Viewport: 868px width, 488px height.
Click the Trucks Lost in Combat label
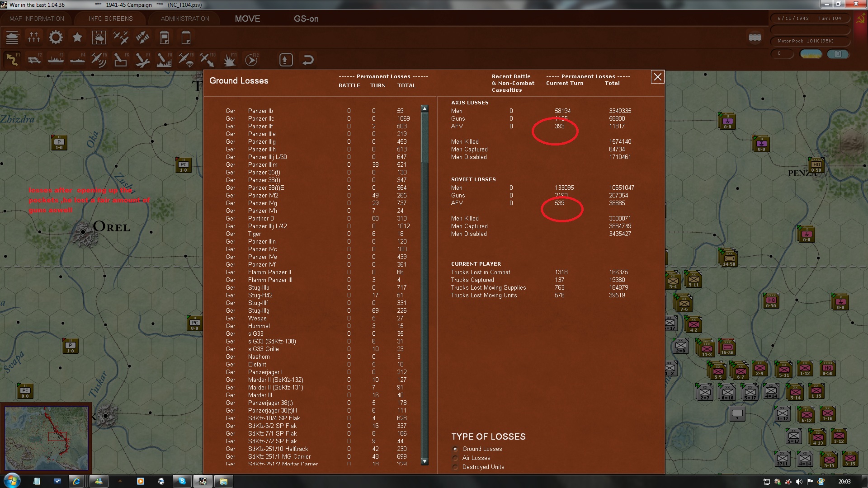tap(480, 272)
